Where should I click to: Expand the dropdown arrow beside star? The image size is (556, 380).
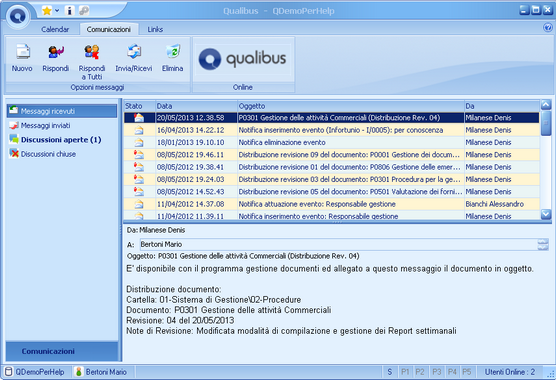click(57, 11)
